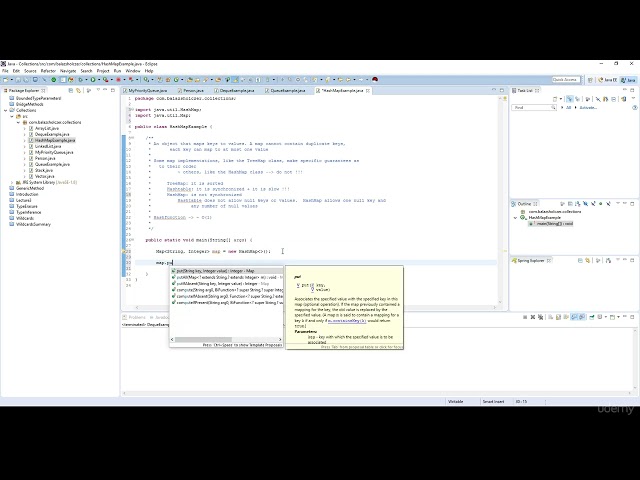Expand the src folder tree arrow

coord(12,116)
